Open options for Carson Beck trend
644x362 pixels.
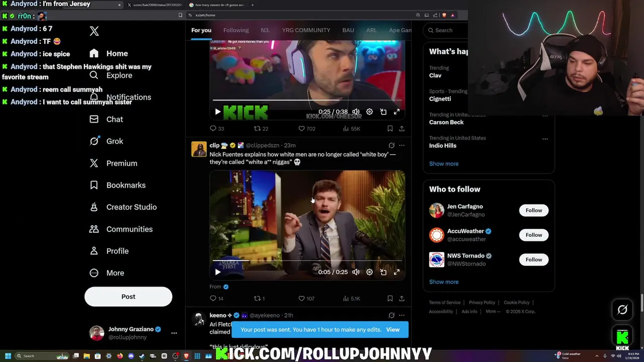coord(545,116)
